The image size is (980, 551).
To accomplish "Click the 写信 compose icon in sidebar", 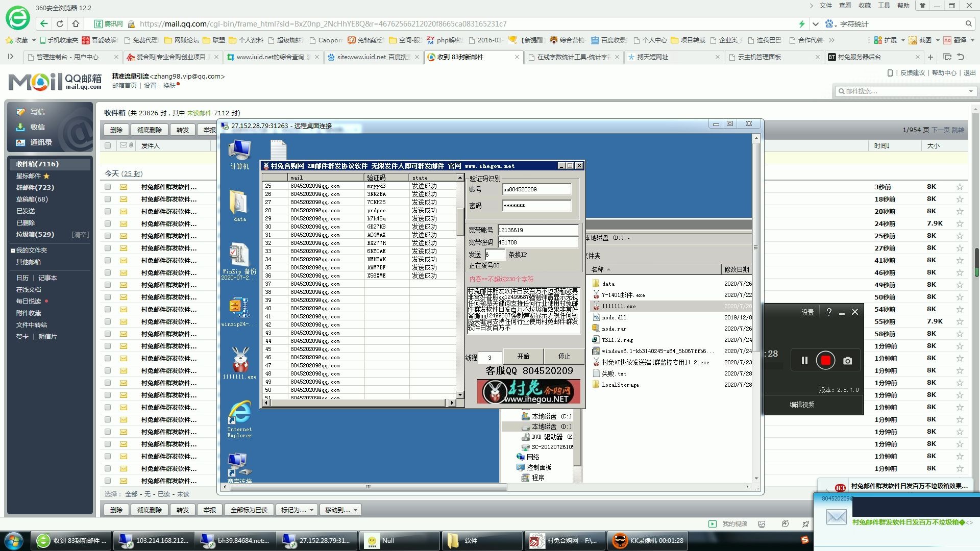I will tap(21, 112).
